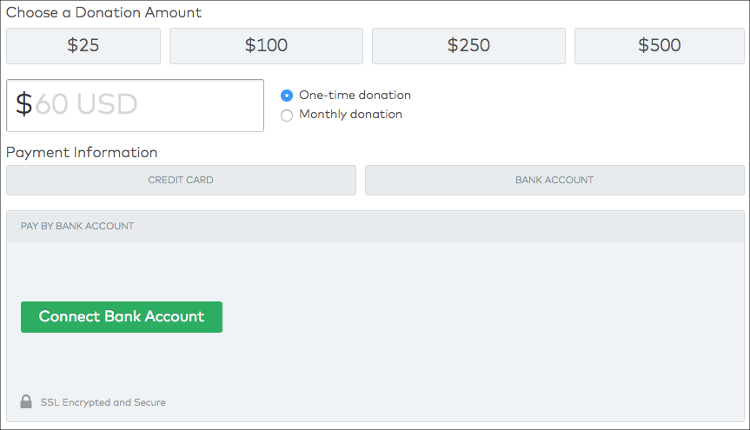Click the dollar sign in amount field
The height and width of the screenshot is (430, 750).
pyautogui.click(x=24, y=104)
